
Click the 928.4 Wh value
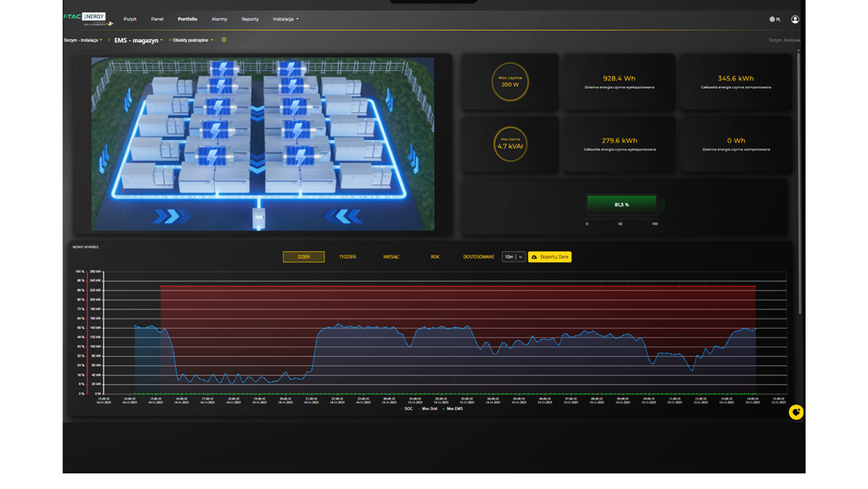[619, 78]
